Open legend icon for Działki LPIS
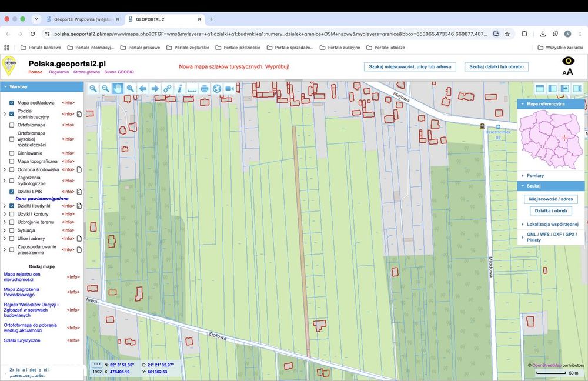Image resolution: width=588 pixels, height=381 pixels. 79,192
